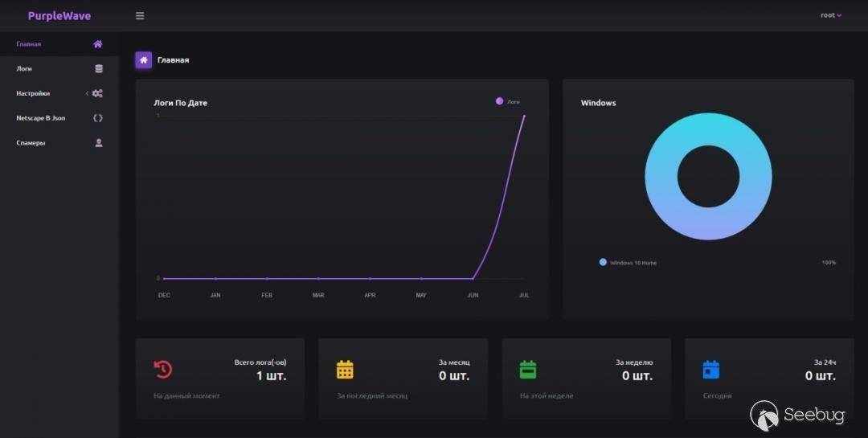The height and width of the screenshot is (438, 868).
Task: Click the braces icon beside Netscape B Json
Action: pos(98,118)
